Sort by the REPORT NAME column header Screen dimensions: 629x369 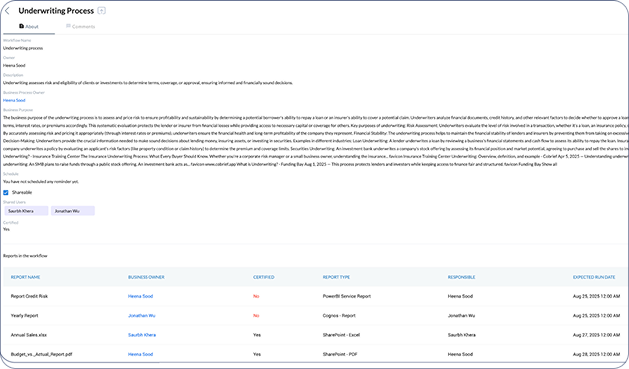click(25, 277)
